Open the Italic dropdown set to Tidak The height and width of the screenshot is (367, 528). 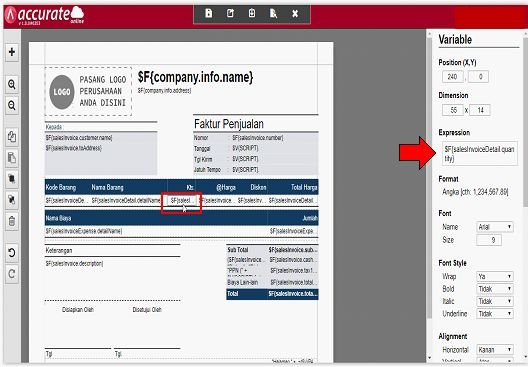pos(495,301)
